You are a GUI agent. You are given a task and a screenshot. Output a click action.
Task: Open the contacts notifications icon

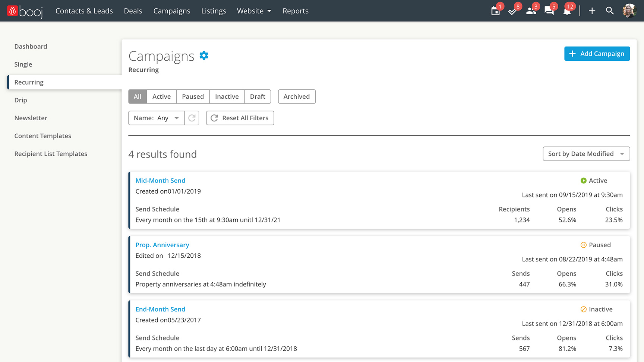pos(531,11)
